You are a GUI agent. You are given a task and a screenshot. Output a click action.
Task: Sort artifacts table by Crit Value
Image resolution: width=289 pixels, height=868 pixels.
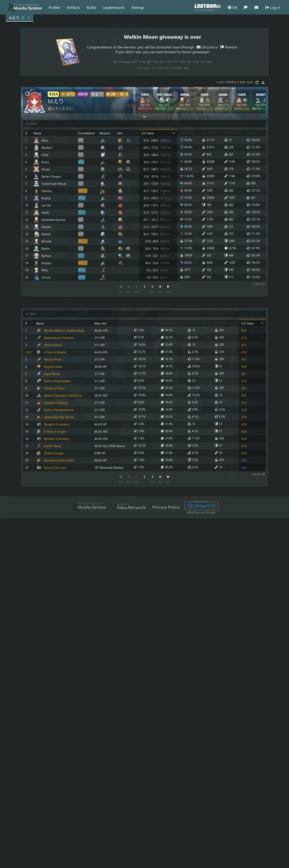(x=252, y=324)
